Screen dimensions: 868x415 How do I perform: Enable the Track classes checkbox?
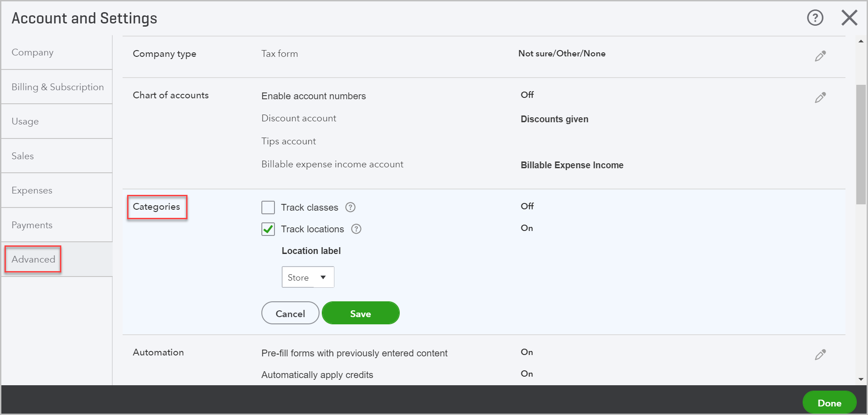pos(268,207)
